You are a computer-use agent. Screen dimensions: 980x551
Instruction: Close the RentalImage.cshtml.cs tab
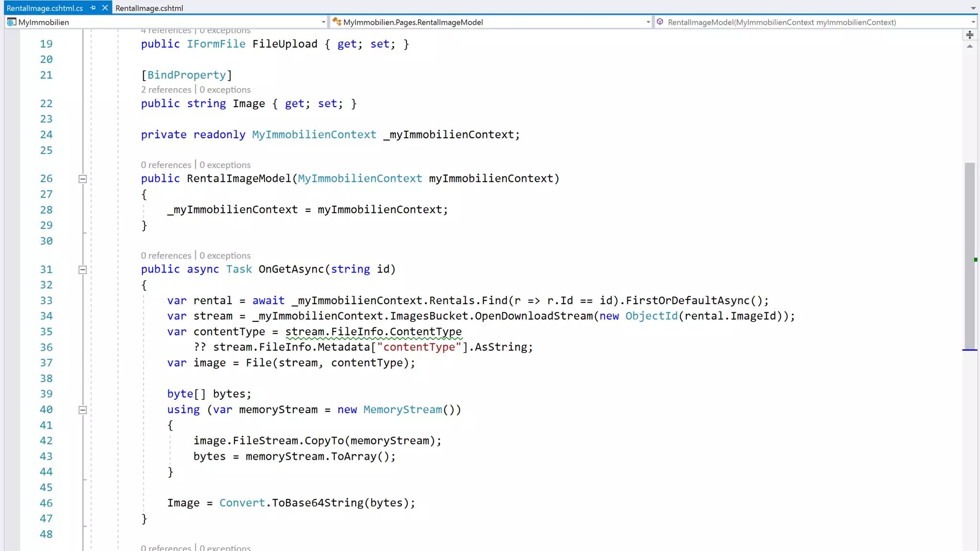[x=105, y=8]
